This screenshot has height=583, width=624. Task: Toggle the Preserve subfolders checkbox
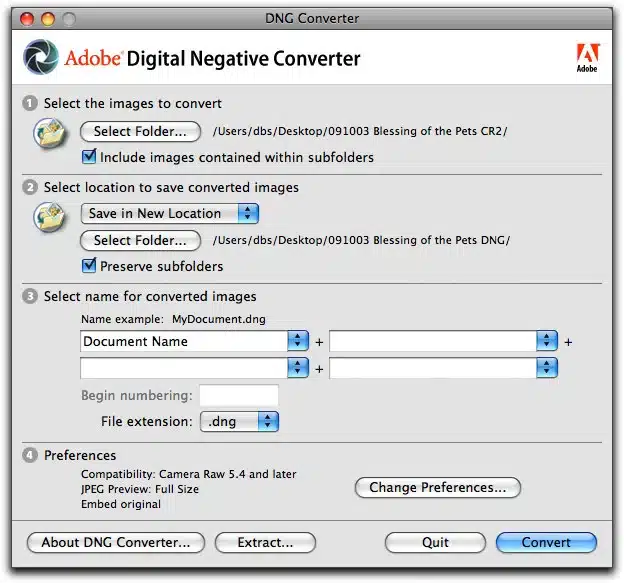(x=89, y=265)
